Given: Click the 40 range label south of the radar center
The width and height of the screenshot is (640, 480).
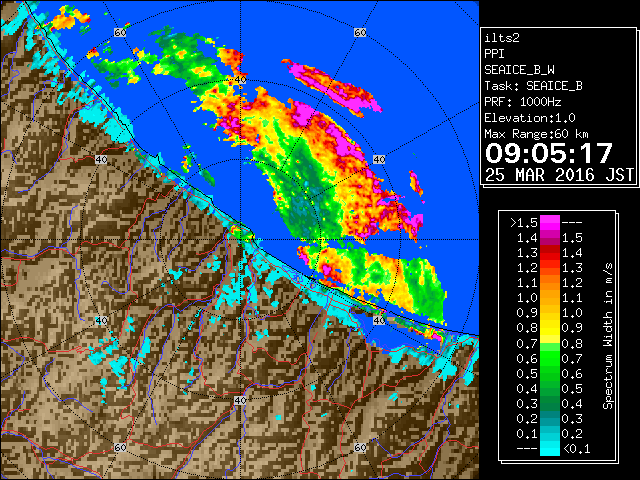Looking at the screenshot, I should pos(240,400).
